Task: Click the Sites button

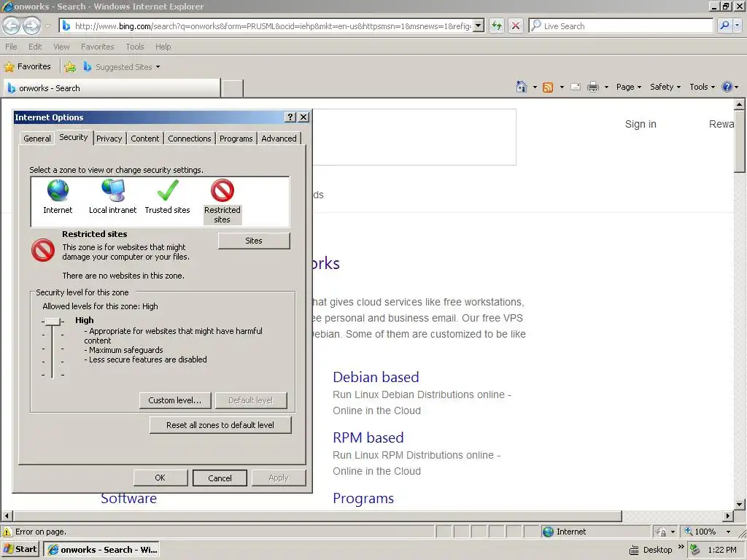Action: coord(254,241)
